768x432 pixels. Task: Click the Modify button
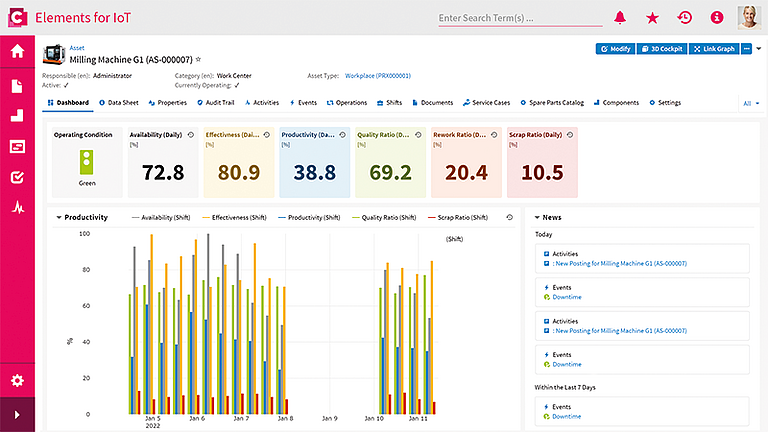coord(616,49)
